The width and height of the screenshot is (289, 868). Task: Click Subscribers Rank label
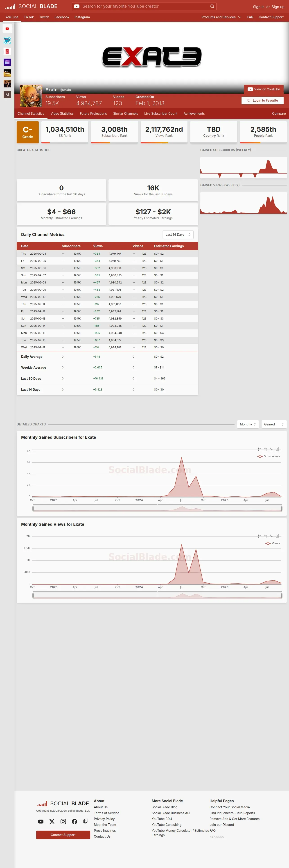coord(114,136)
